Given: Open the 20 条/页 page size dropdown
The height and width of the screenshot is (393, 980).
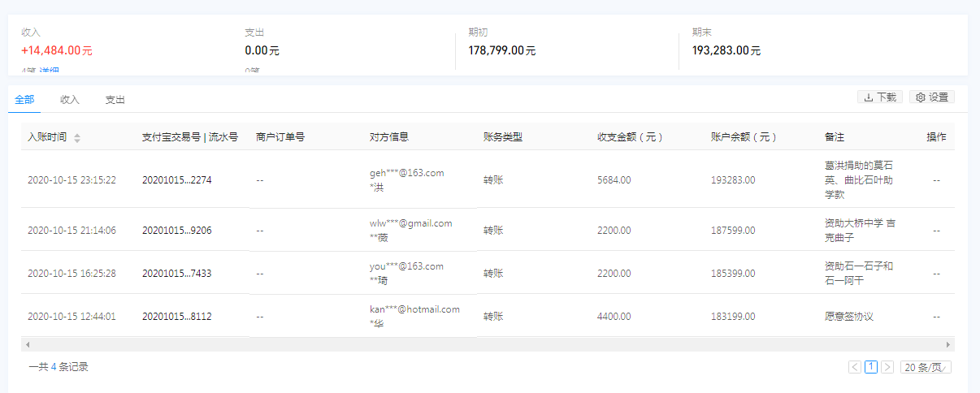Looking at the screenshot, I should coord(926,367).
